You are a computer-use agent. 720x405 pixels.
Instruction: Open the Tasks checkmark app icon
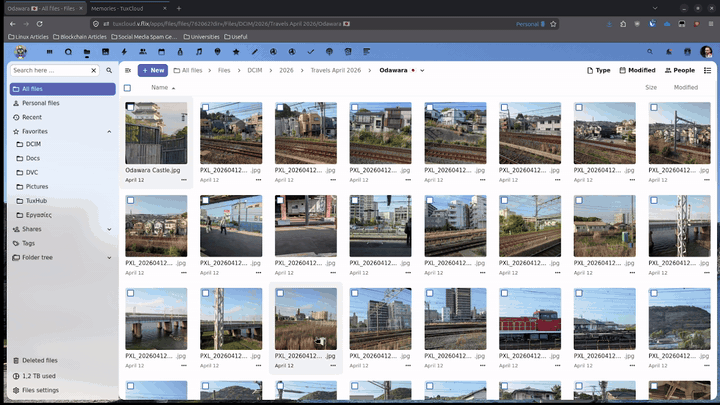(x=310, y=52)
